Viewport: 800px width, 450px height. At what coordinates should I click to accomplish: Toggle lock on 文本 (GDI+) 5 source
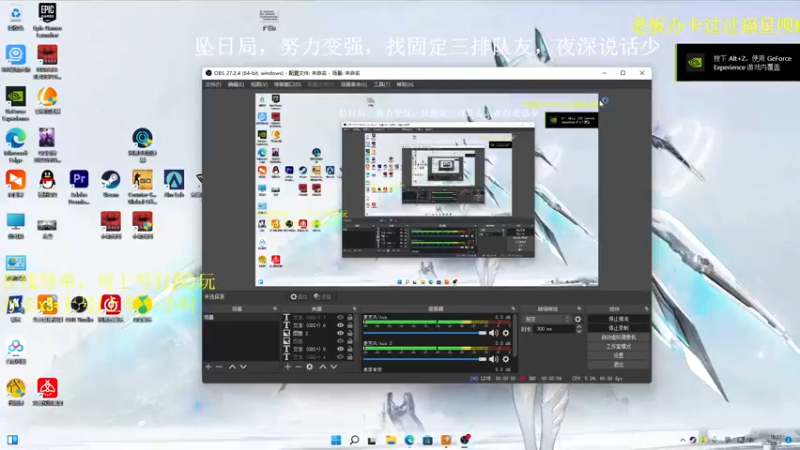350,349
